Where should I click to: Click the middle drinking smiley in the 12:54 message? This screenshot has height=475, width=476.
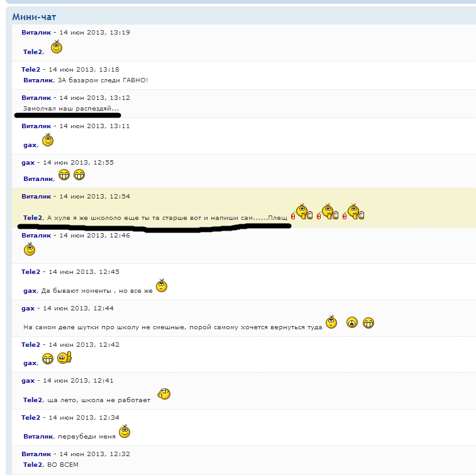pos(328,211)
